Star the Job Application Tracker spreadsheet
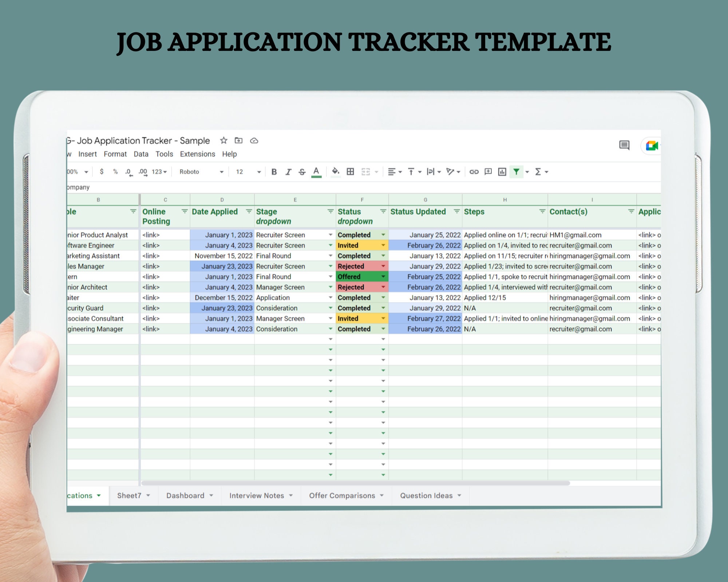The image size is (728, 582). point(223,141)
